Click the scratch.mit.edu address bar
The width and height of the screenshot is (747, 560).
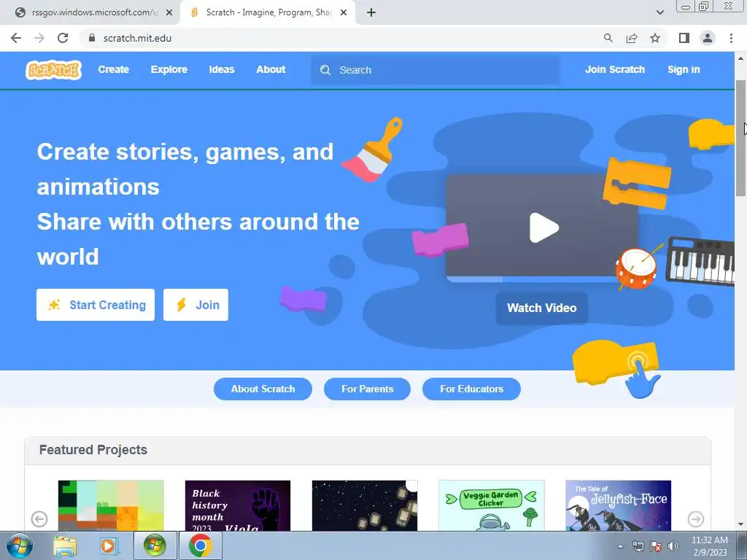[343, 38]
